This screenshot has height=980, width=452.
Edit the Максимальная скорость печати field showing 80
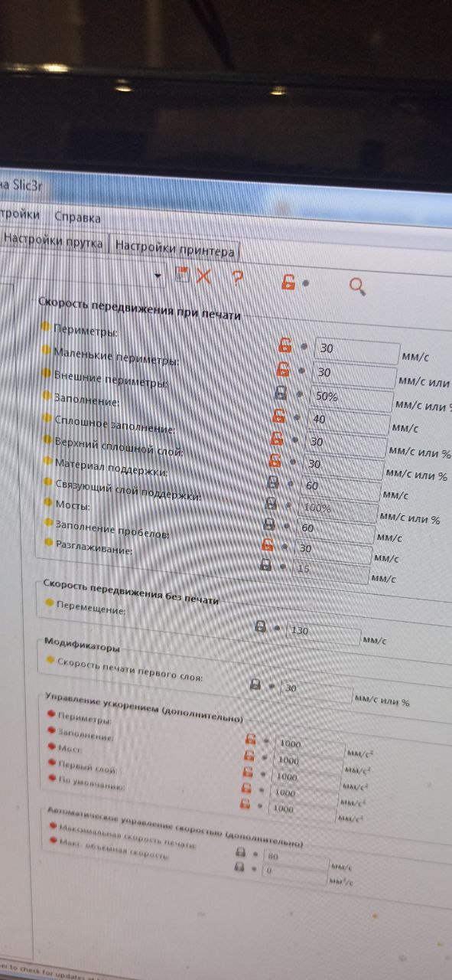click(296, 857)
